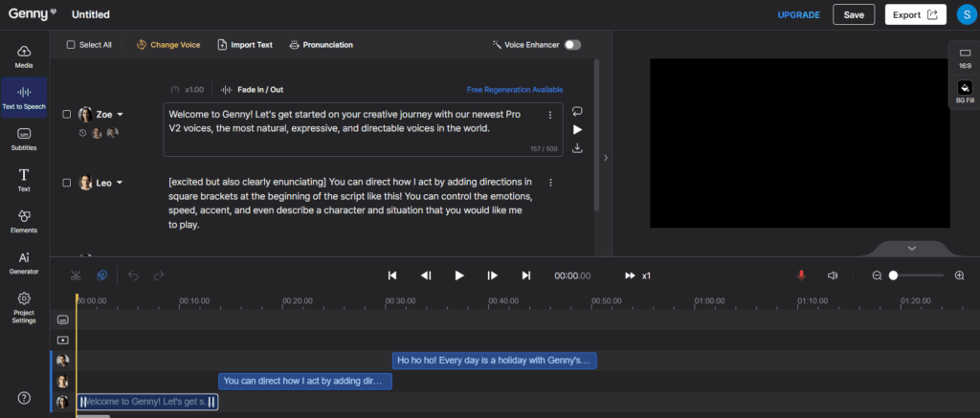Click the redo arrow
This screenshot has width=980, height=418.
159,275
